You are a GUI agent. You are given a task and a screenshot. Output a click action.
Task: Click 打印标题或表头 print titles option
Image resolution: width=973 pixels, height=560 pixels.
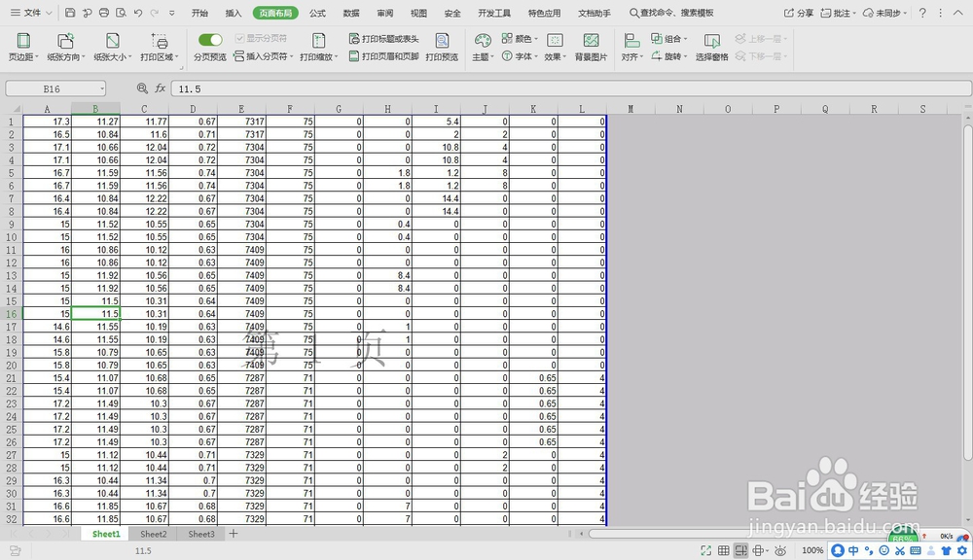[x=384, y=39]
